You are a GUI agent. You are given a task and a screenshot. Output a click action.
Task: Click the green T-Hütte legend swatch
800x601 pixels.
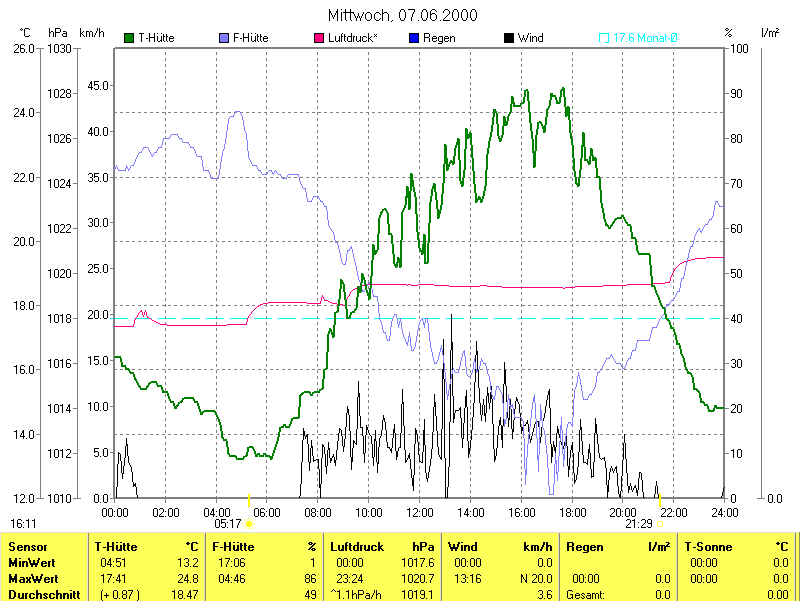129,38
